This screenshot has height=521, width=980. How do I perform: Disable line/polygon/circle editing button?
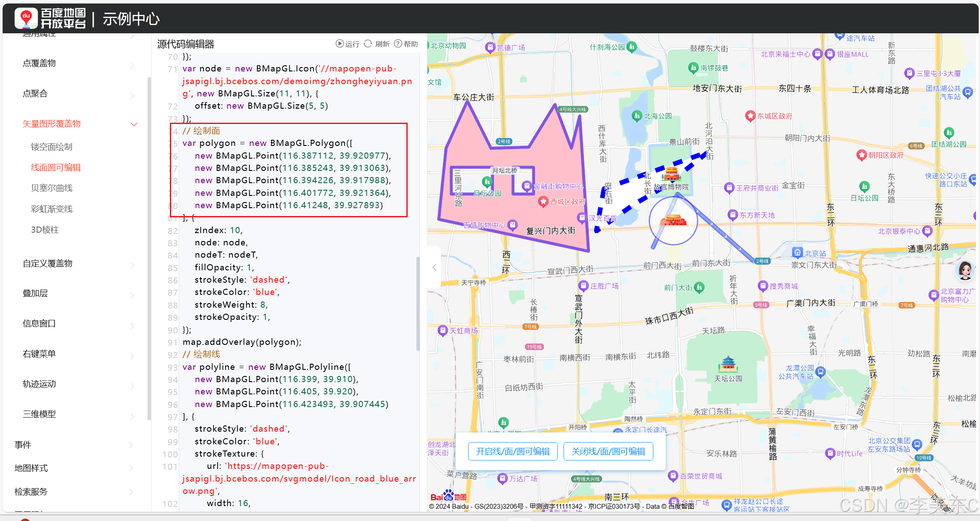coord(608,451)
